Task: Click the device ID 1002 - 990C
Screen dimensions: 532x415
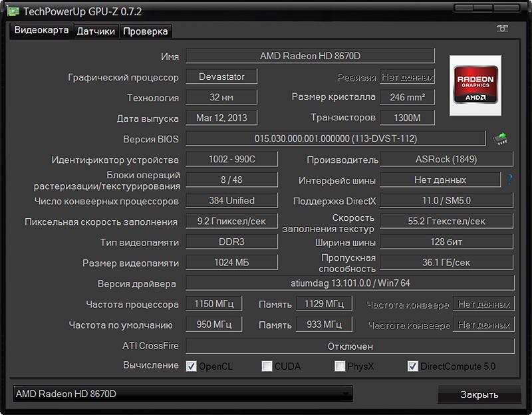Action: pos(231,159)
